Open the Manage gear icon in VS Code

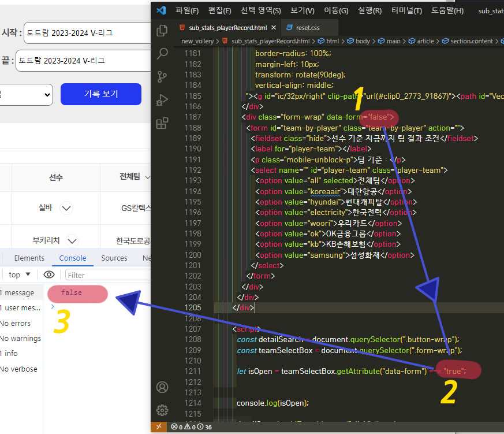[162, 410]
